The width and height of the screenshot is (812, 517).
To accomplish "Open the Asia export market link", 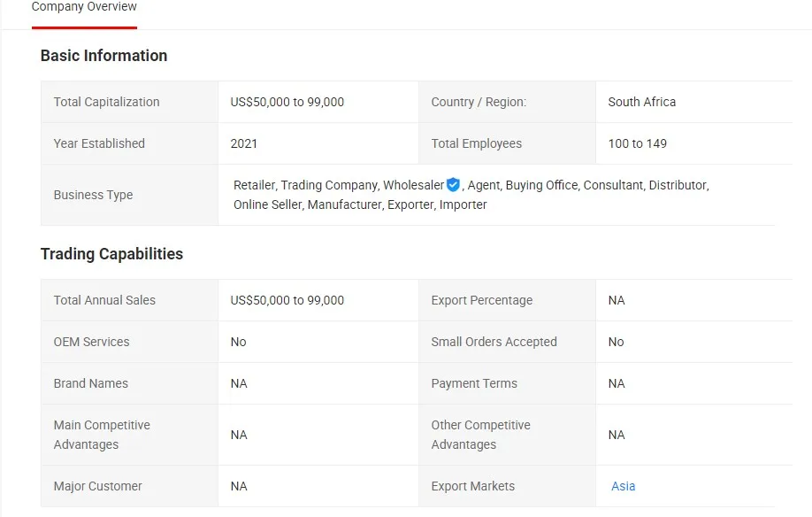I will tap(623, 486).
